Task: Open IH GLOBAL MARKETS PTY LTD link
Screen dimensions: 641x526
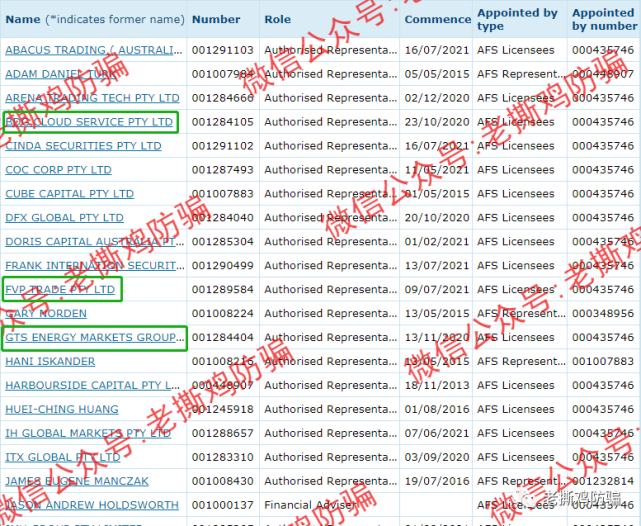Action: [88, 433]
